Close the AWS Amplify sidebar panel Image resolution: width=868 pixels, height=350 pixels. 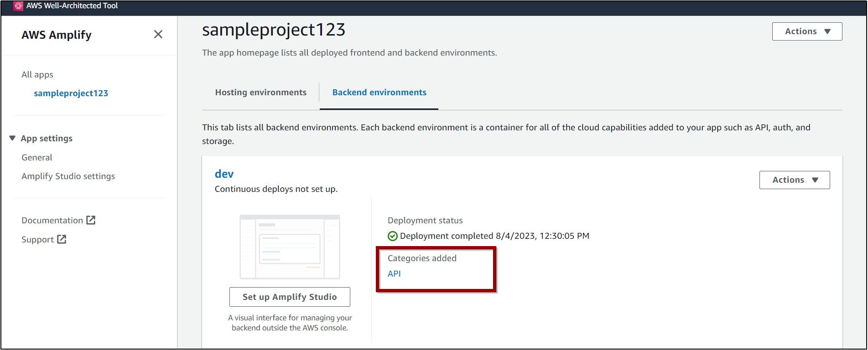pyautogui.click(x=158, y=34)
